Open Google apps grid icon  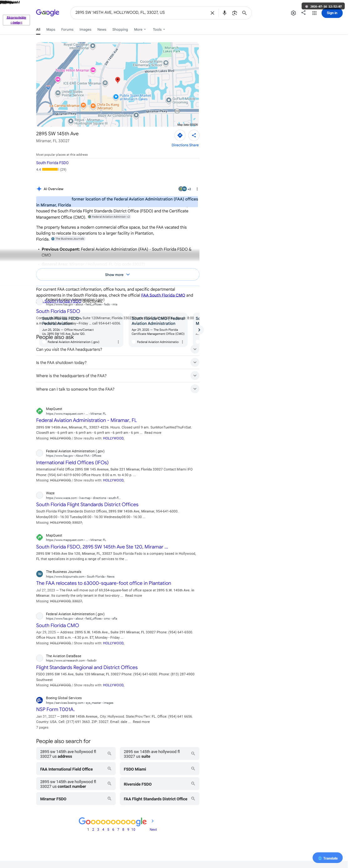tap(314, 13)
